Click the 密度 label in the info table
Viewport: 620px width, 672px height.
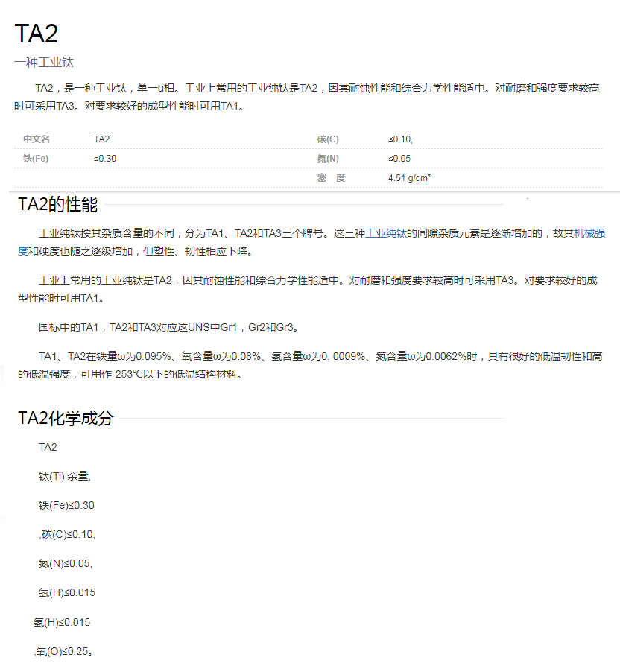(331, 178)
